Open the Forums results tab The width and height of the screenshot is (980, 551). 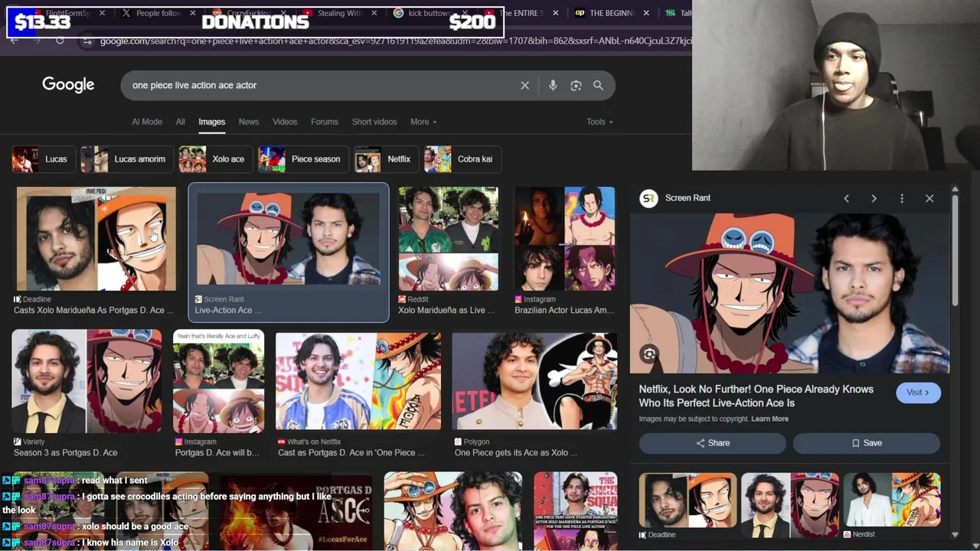(x=325, y=122)
